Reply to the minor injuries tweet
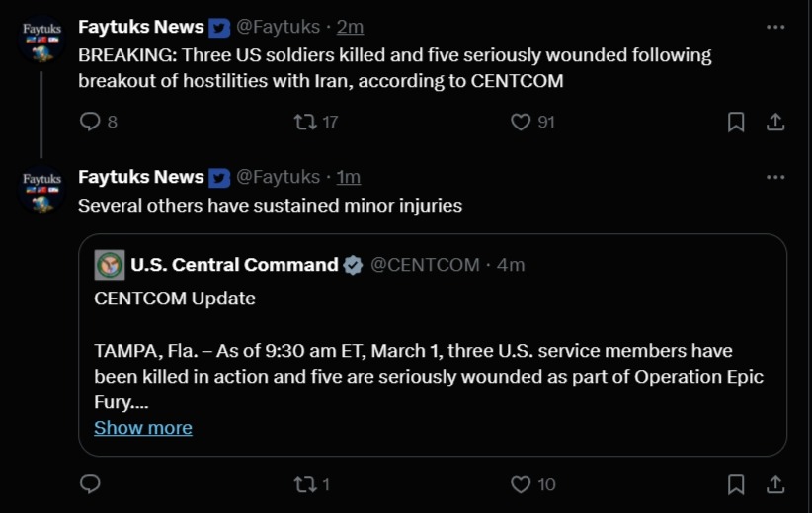 [90, 484]
